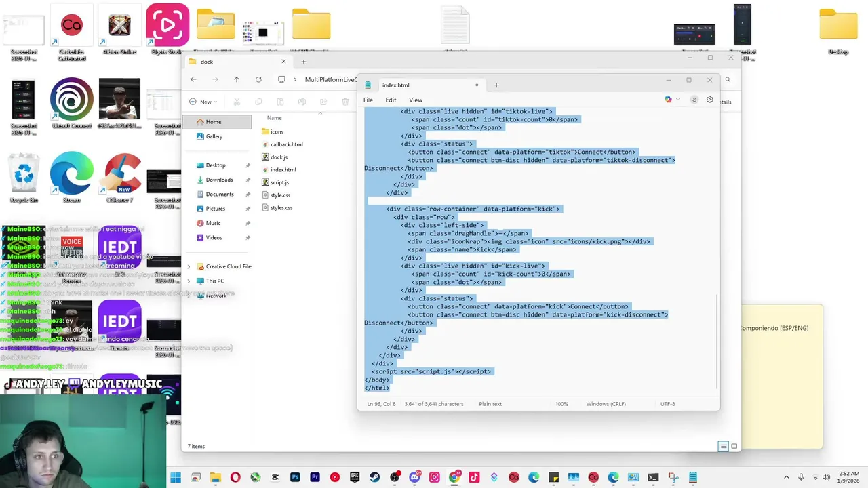This screenshot has height=488, width=868.
Task: Click the microphone tray icon
Action: pyautogui.click(x=801, y=478)
